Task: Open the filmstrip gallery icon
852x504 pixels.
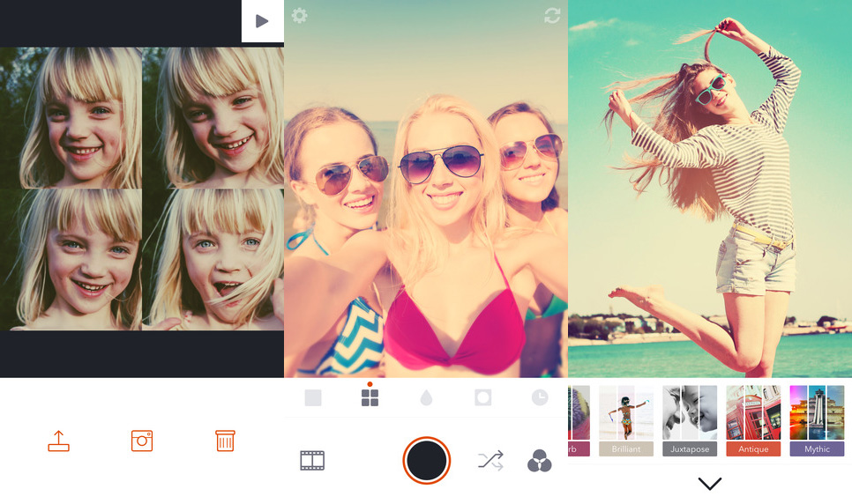Action: point(312,461)
